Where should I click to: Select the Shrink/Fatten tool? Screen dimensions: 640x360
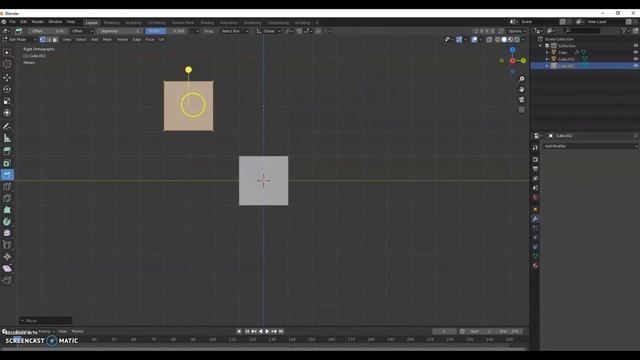[x=7, y=257]
